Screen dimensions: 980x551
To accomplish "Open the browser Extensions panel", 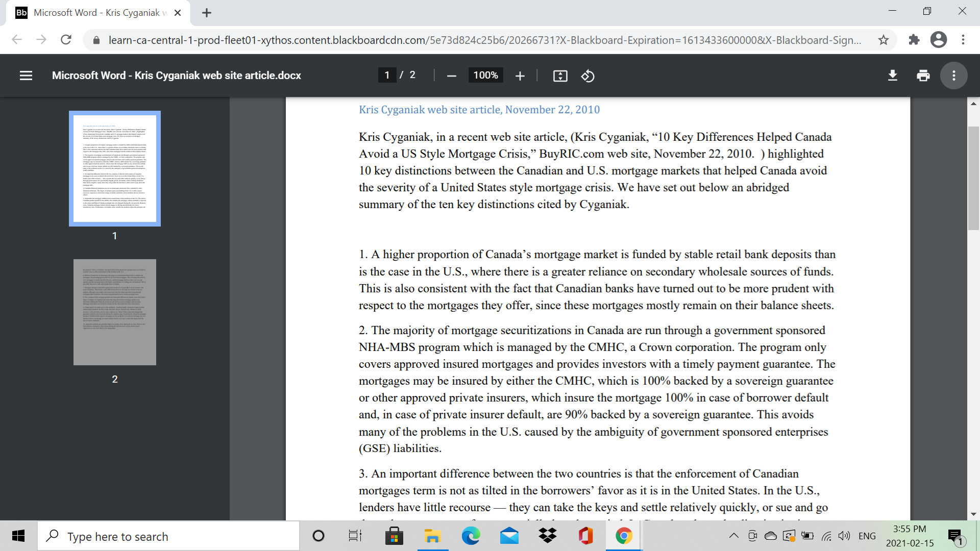I will 914,39.
